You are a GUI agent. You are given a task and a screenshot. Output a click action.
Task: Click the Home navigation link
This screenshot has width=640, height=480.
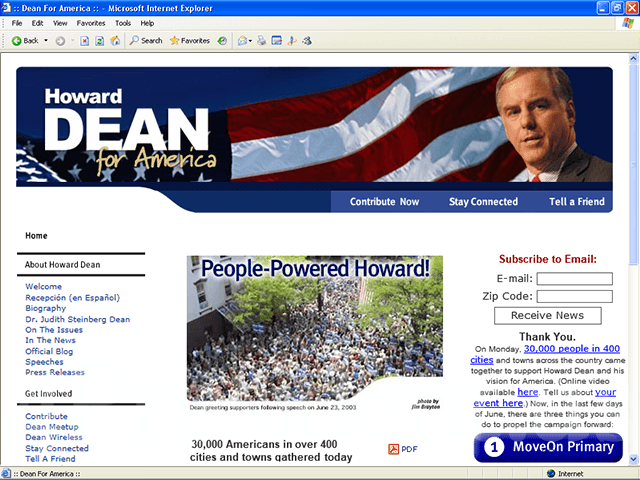(36, 236)
